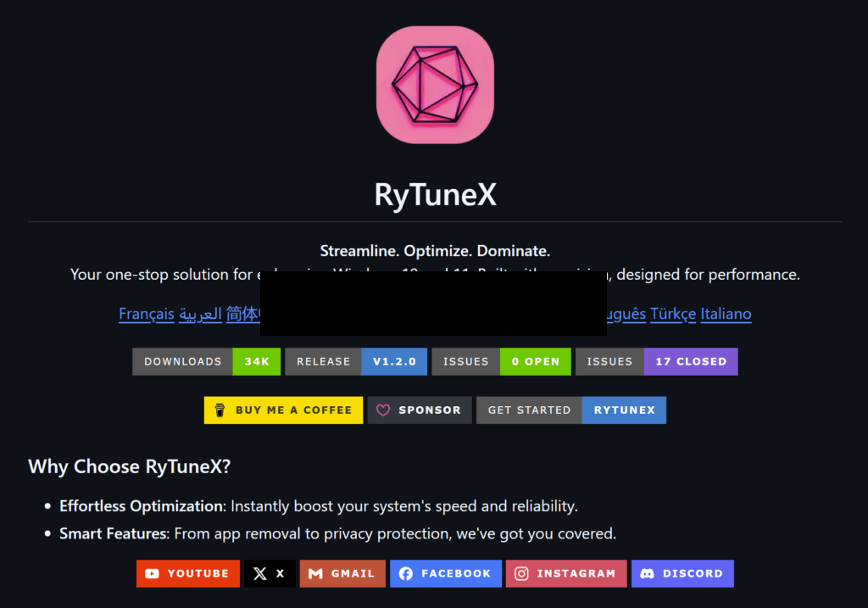Click the Discord logo icon

click(x=647, y=574)
